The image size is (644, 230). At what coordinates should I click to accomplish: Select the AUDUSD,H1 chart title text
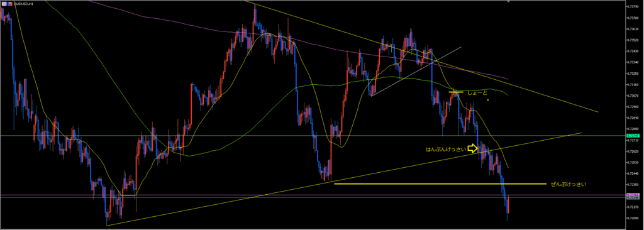click(24, 4)
